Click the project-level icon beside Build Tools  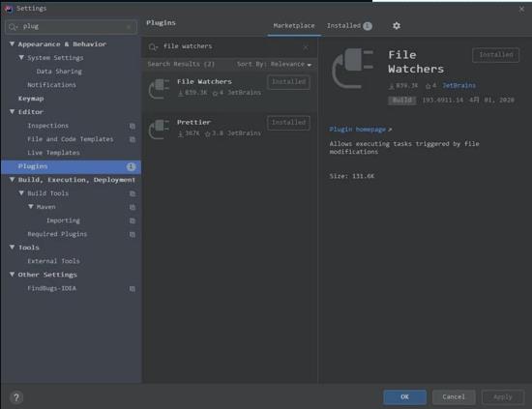pyautogui.click(x=133, y=193)
